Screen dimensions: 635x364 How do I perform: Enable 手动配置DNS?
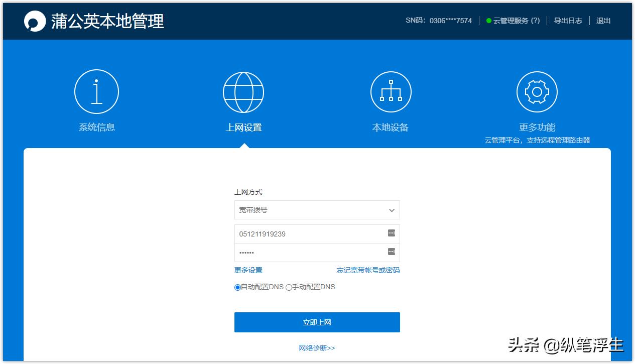288,287
